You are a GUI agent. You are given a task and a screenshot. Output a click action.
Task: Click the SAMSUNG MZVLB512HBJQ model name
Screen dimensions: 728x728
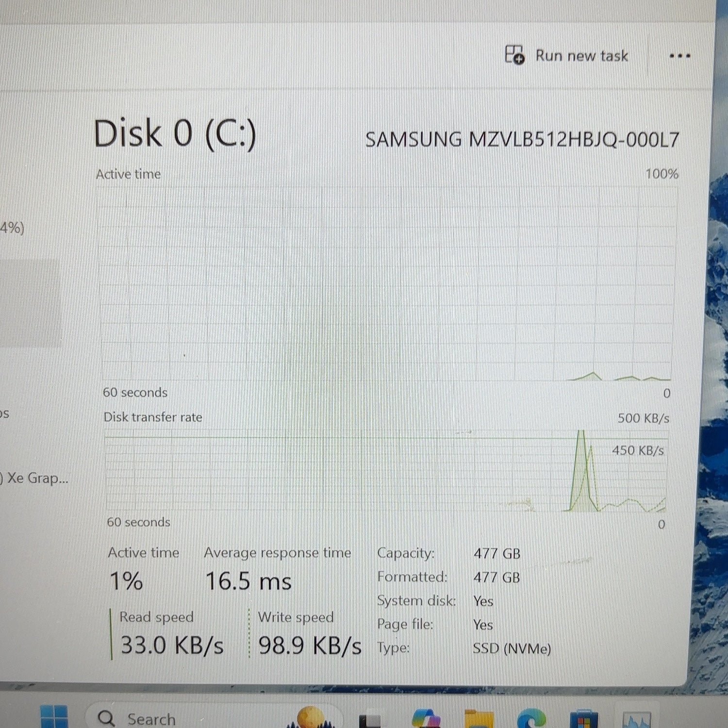[522, 140]
